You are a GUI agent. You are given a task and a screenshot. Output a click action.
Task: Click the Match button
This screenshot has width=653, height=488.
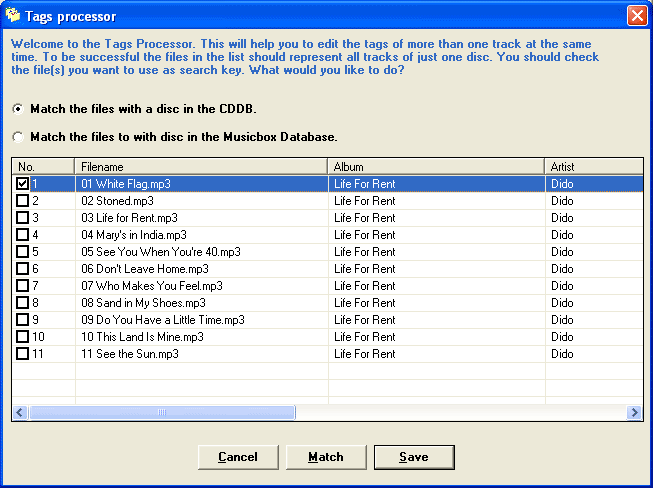click(325, 457)
